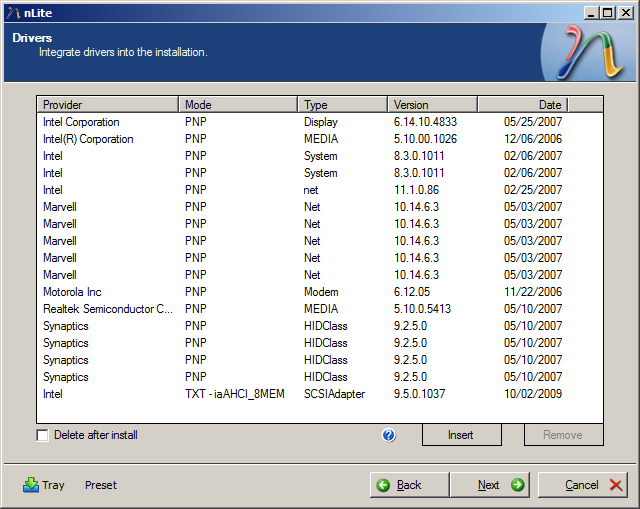Click the Tray download icon
The width and height of the screenshot is (640, 509).
click(x=31, y=485)
